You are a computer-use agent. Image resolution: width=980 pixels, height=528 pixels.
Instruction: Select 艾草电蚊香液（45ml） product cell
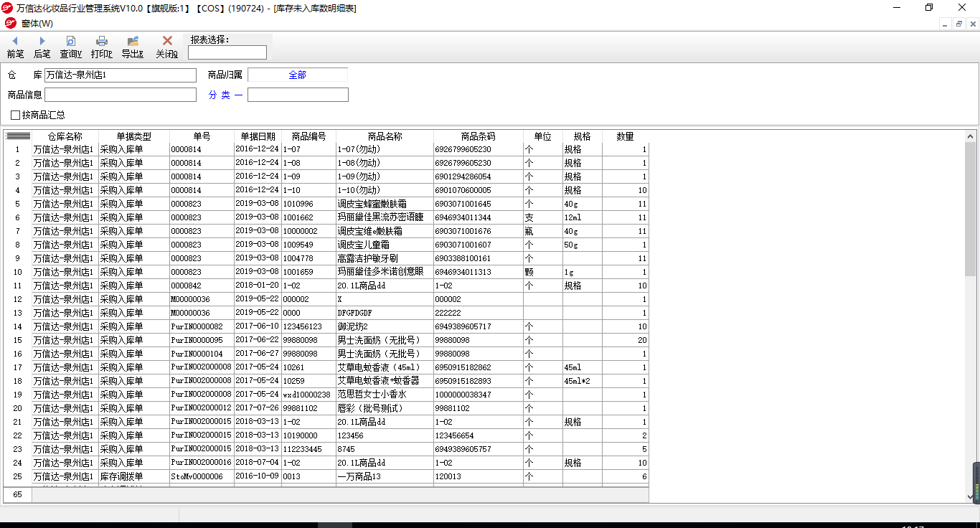pyautogui.click(x=385, y=368)
